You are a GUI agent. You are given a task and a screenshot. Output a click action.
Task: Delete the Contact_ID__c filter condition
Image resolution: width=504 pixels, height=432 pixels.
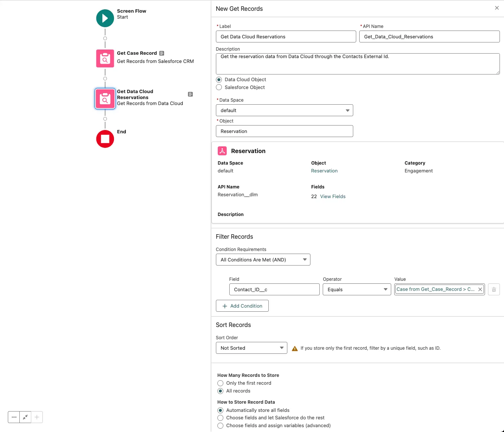[x=494, y=289]
